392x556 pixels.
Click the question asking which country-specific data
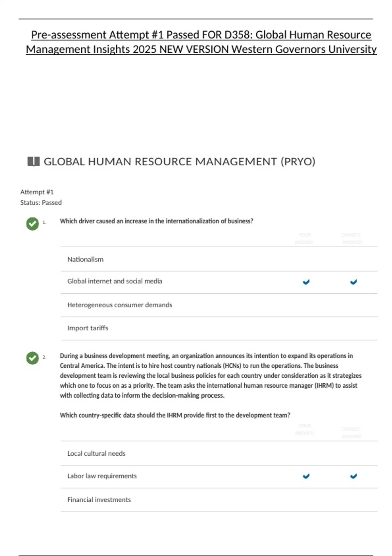(x=175, y=415)
